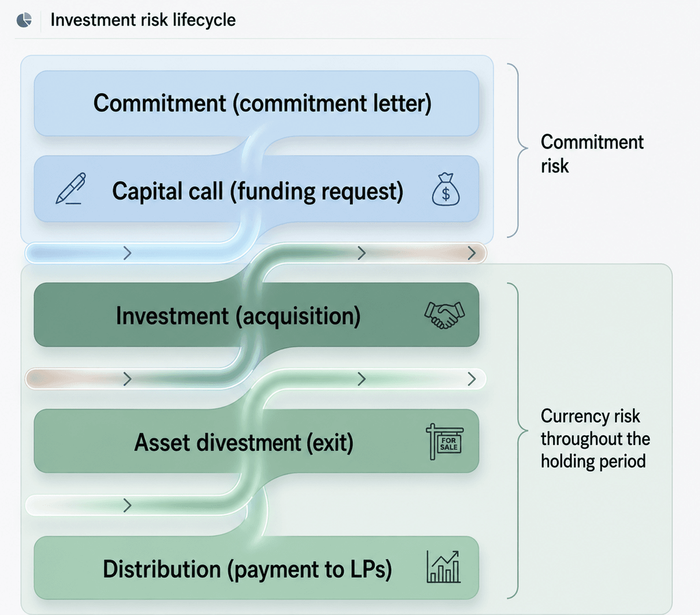The height and width of the screenshot is (615, 700).
Task: Click the For Sale sign icon
Action: 444,441
